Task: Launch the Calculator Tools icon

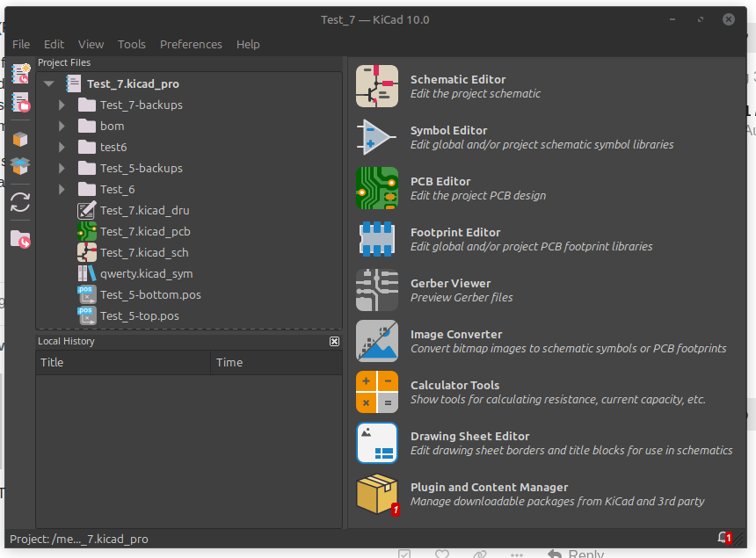Action: 377,392
